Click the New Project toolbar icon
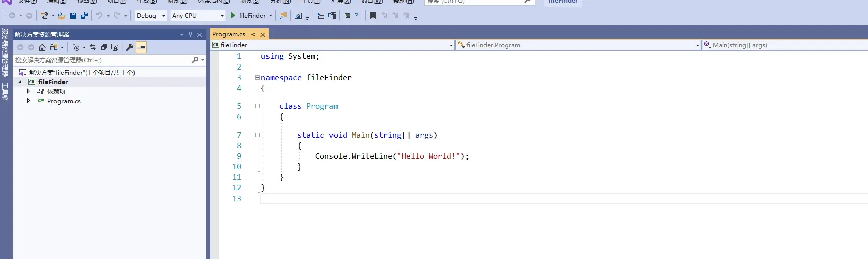This screenshot has width=868, height=259. point(45,16)
